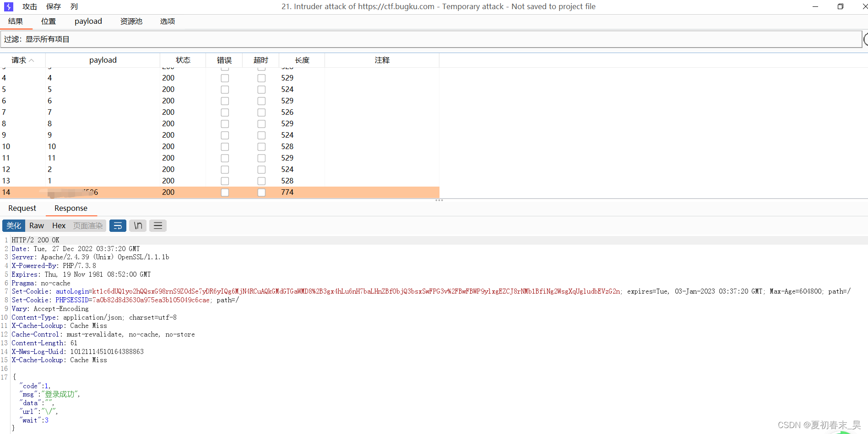The height and width of the screenshot is (434, 868).
Task: Select request row 5 in results
Action: [220, 90]
